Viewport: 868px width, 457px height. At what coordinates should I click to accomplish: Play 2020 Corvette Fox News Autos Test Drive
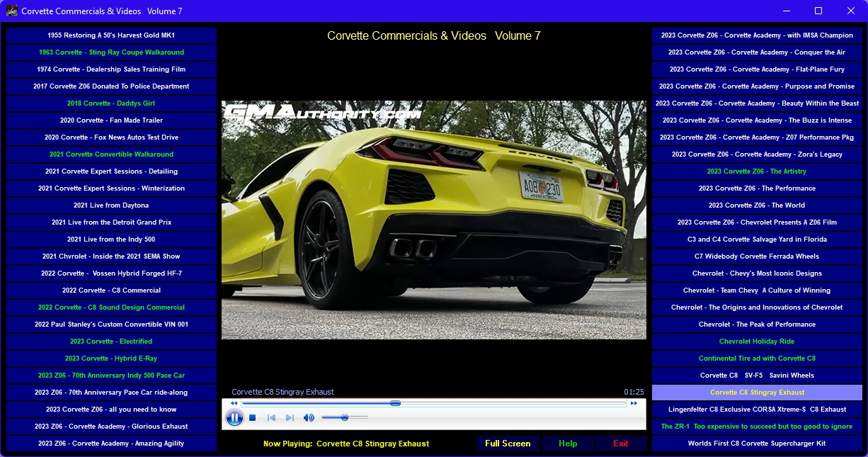[111, 137]
